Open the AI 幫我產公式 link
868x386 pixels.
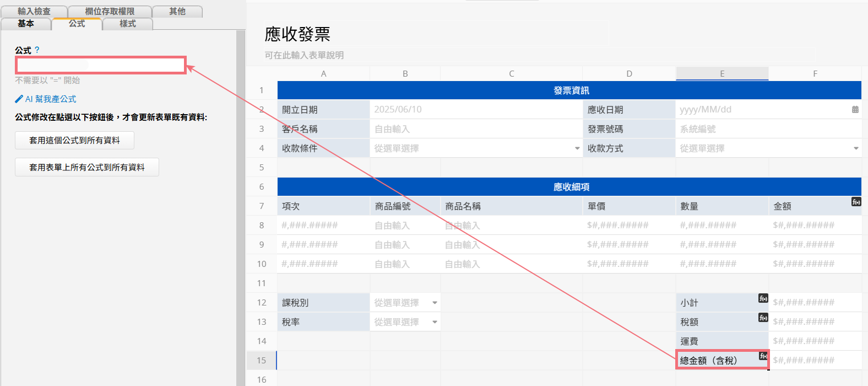(51, 99)
